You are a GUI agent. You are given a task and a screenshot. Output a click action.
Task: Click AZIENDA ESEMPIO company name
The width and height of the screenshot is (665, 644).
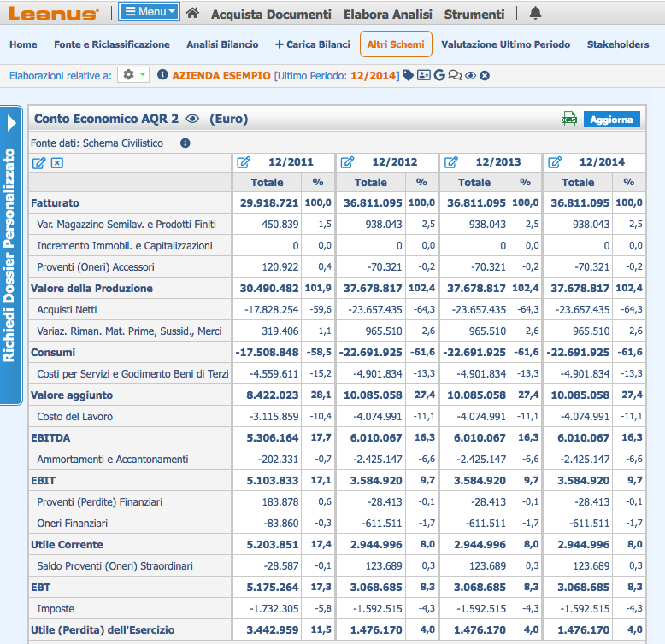tap(221, 76)
